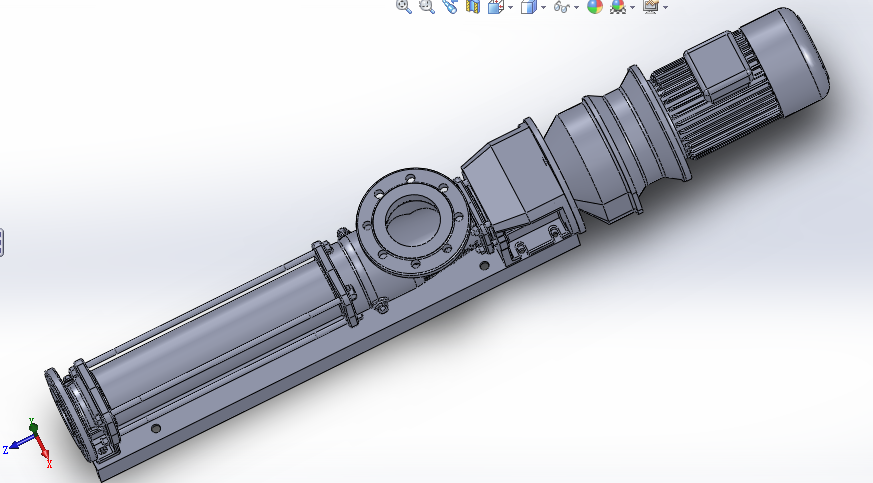Expand the Display Style dropdown arrow
This screenshot has width=873, height=483.
coord(543,7)
